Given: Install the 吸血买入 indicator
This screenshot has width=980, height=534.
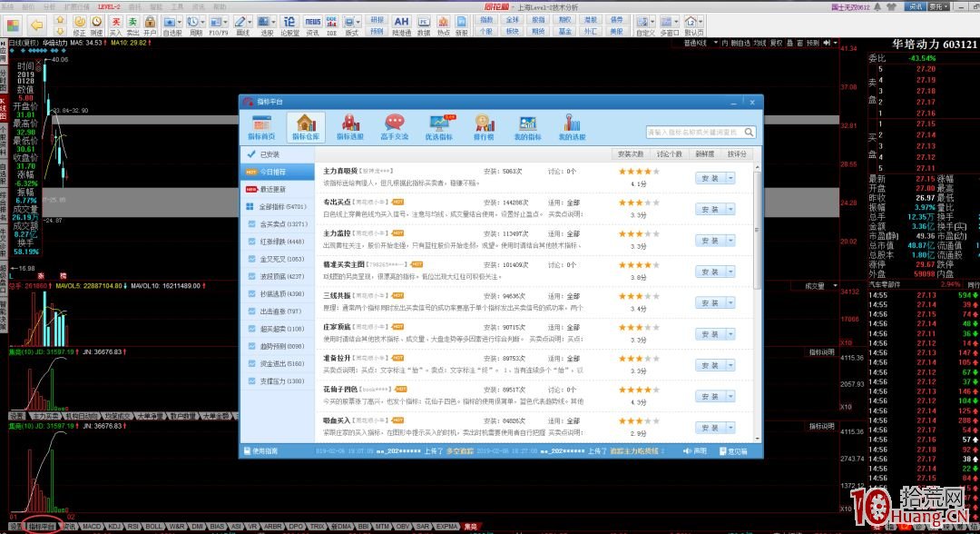Looking at the screenshot, I should tap(710, 428).
